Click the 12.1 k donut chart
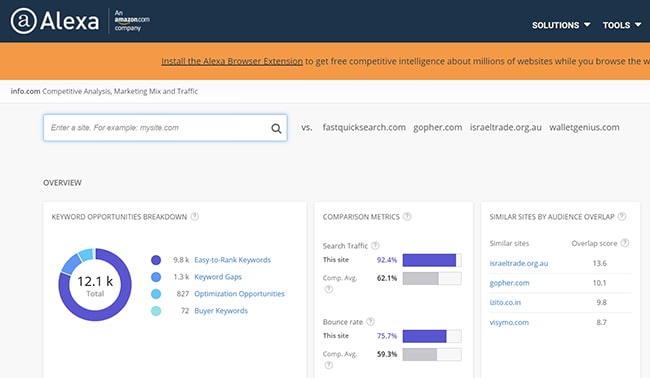Image resolution: width=650 pixels, height=378 pixels. (95, 284)
